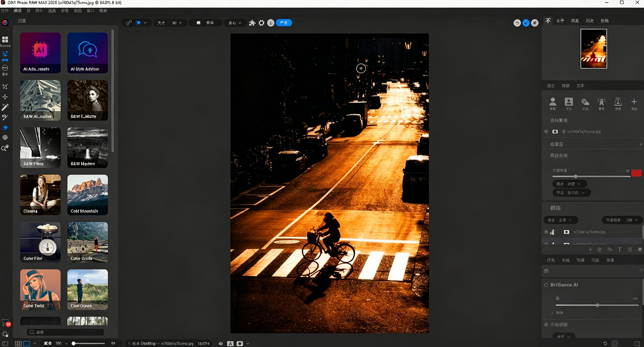Open the shopping cart icon

point(5,322)
